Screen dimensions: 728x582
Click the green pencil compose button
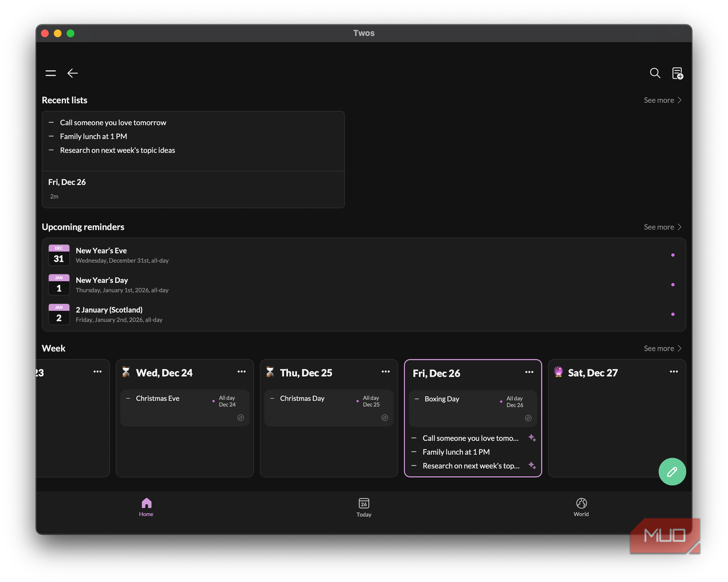[672, 472]
